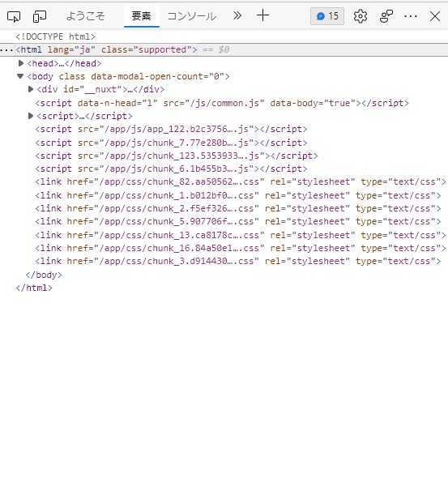Viewport: 448px width, 495px height.
Task: Select the html lang="ja" element row
Action: coord(224,50)
